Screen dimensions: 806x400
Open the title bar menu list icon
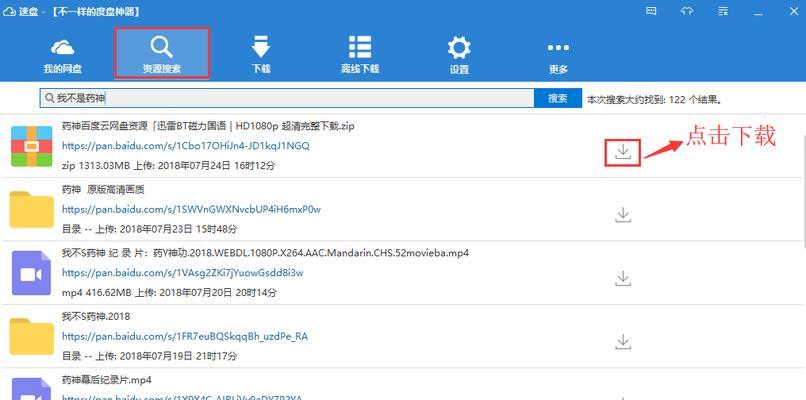click(x=723, y=11)
